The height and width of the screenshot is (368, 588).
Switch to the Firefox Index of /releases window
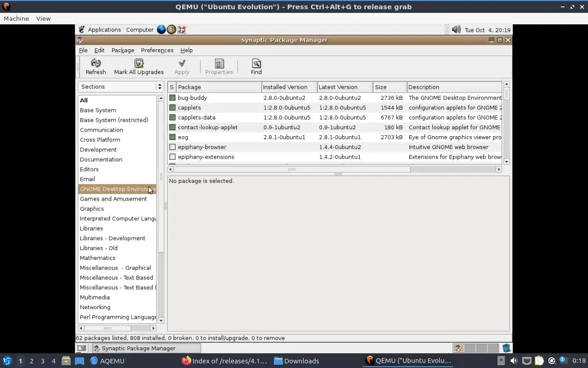[x=224, y=361]
